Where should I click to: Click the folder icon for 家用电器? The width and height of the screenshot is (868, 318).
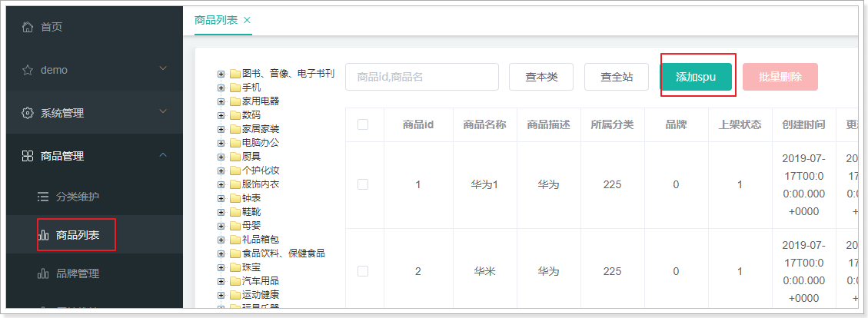point(234,101)
